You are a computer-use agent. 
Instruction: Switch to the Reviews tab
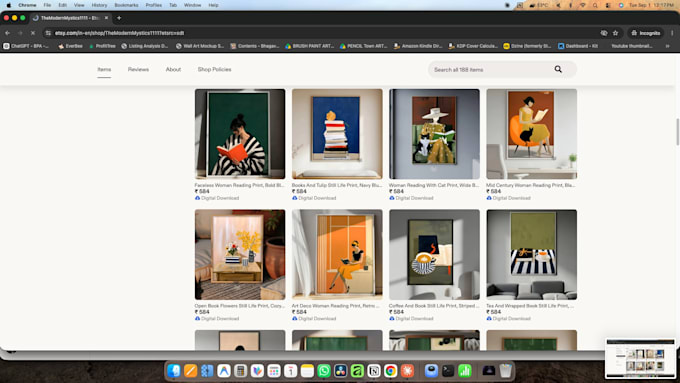click(138, 69)
